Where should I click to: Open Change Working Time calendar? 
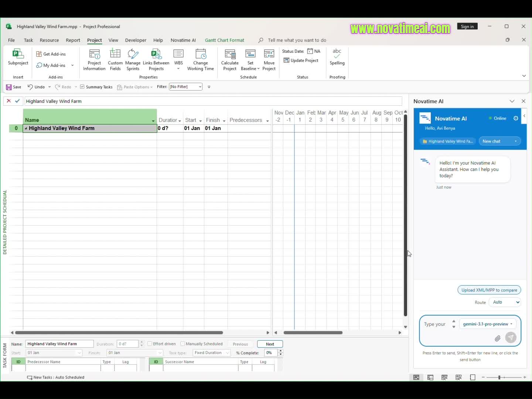(x=201, y=60)
